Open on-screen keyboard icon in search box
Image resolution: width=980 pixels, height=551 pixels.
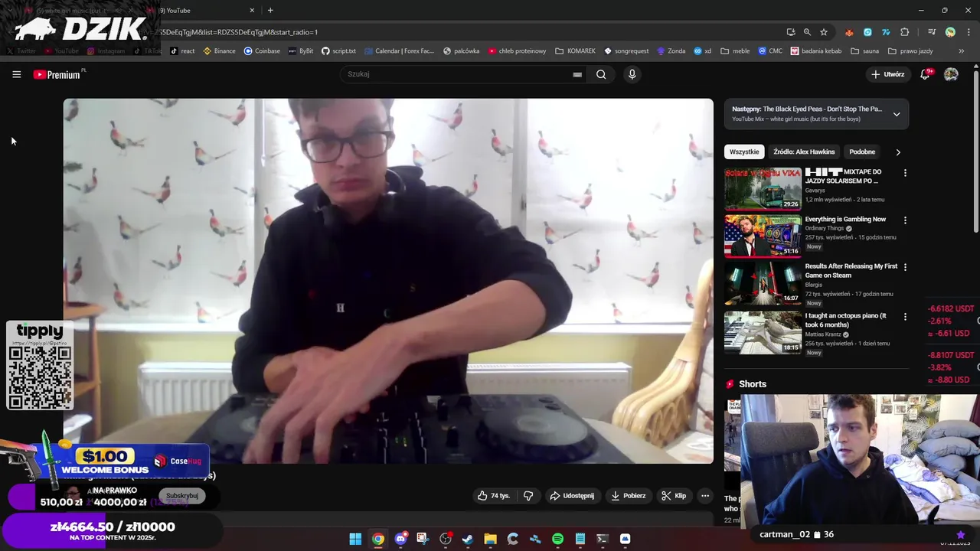[x=577, y=74]
